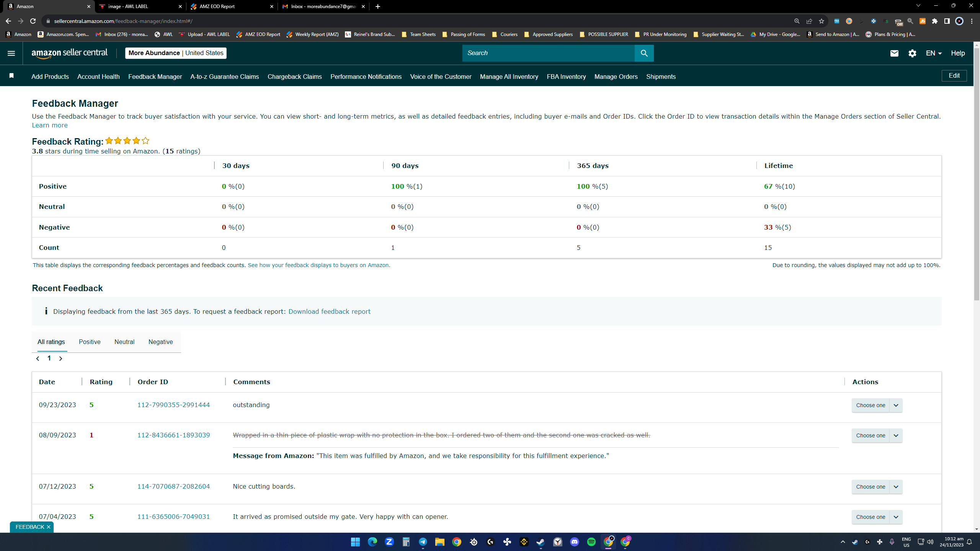
Task: Open the settings gear icon
Action: click(x=912, y=53)
